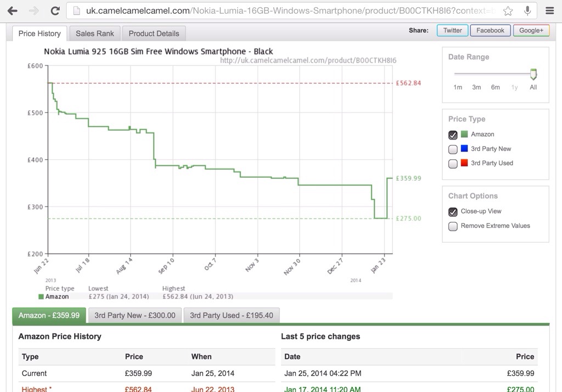562x392 pixels.
Task: Disable the Close-up View option
Action: 453,211
